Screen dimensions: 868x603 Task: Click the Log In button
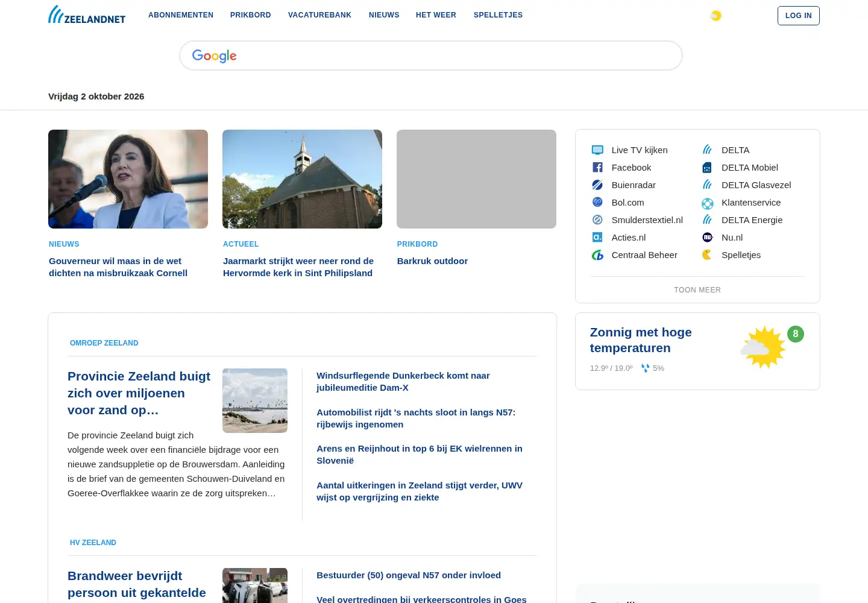click(x=799, y=16)
